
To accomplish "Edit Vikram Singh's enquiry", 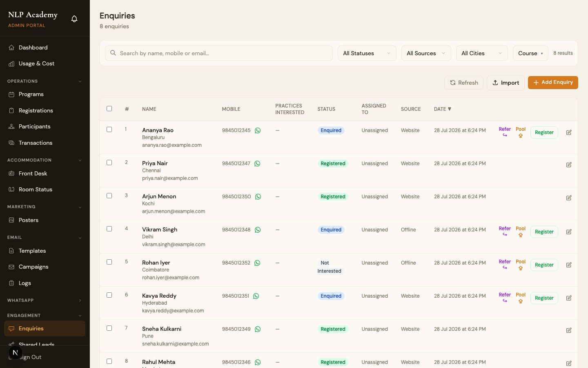I will [x=569, y=232].
